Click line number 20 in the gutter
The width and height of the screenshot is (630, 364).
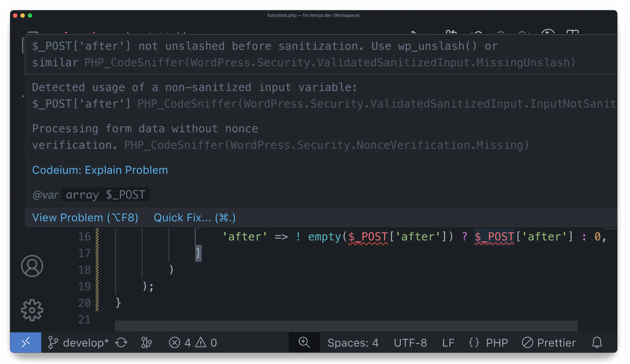coord(84,303)
